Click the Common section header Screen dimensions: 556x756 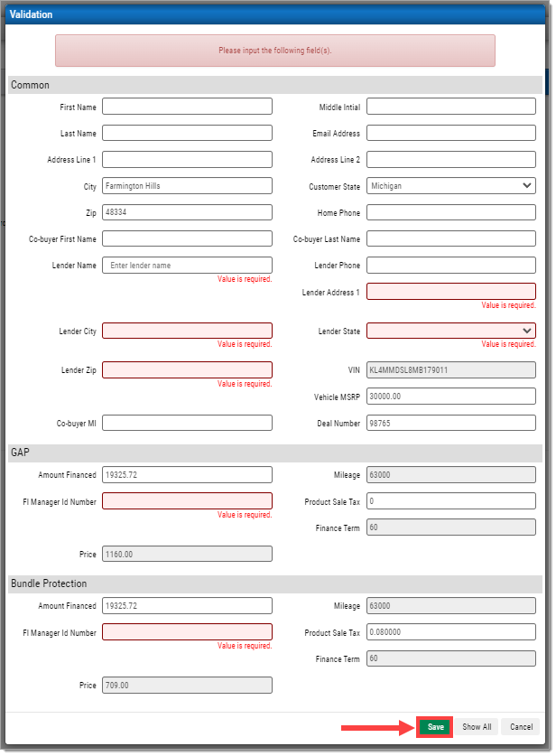click(275, 85)
